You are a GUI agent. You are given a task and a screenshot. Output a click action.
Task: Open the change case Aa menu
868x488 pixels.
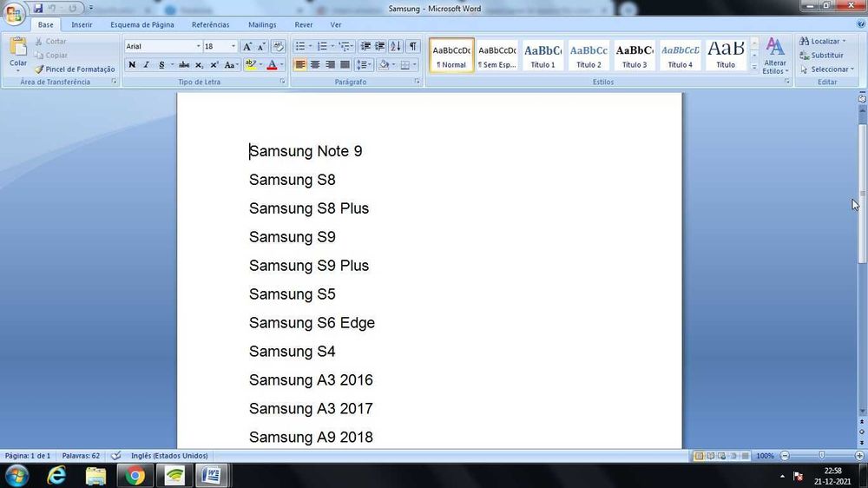click(x=231, y=65)
